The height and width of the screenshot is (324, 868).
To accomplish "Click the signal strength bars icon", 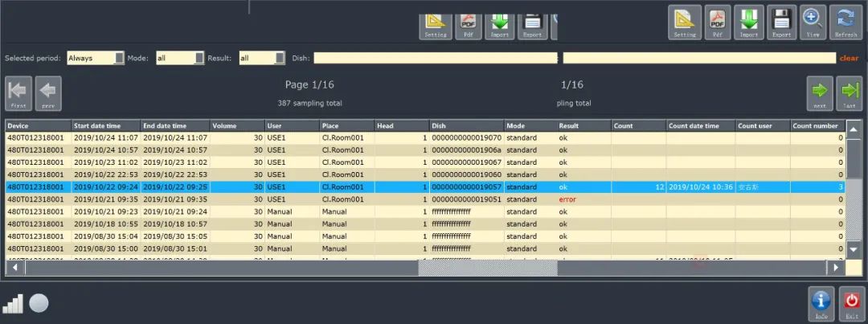I will point(14,304).
